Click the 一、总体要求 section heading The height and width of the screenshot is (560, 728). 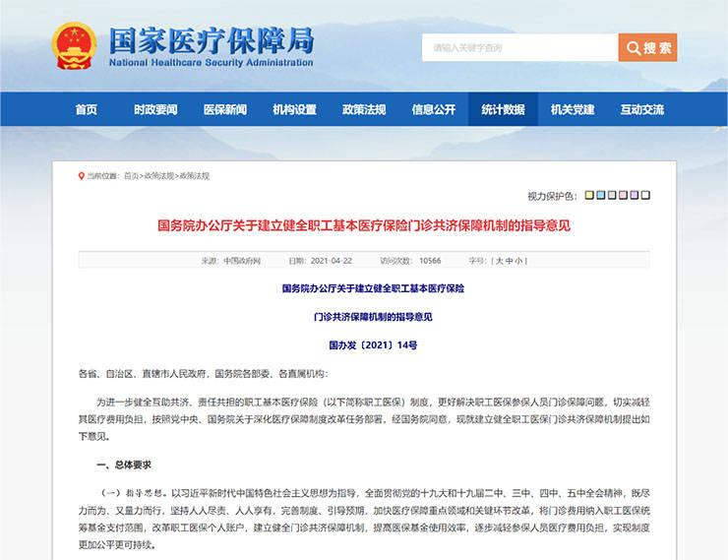(x=124, y=465)
